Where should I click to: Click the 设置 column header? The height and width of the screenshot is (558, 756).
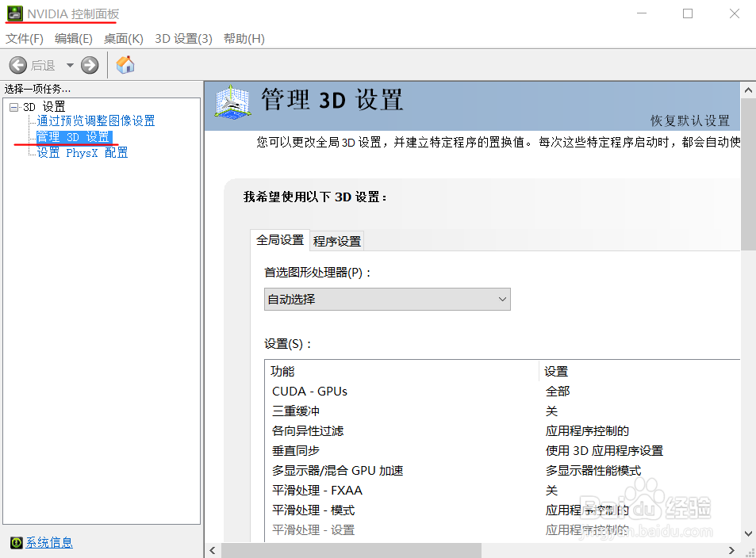(639, 371)
